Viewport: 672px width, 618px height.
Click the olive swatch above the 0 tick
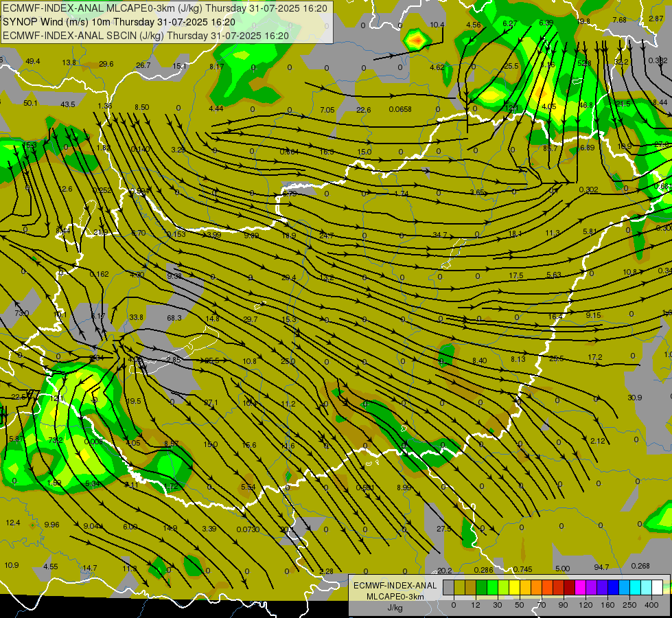pyautogui.click(x=459, y=587)
